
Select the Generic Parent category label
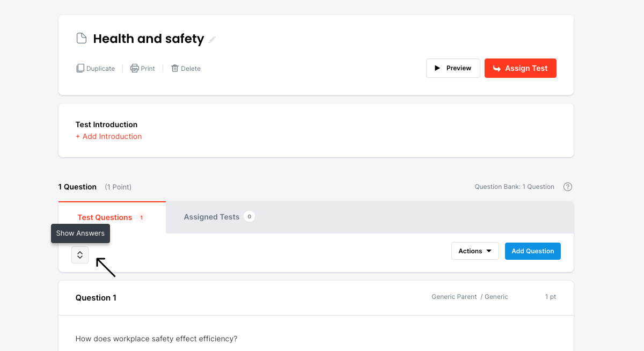click(454, 297)
